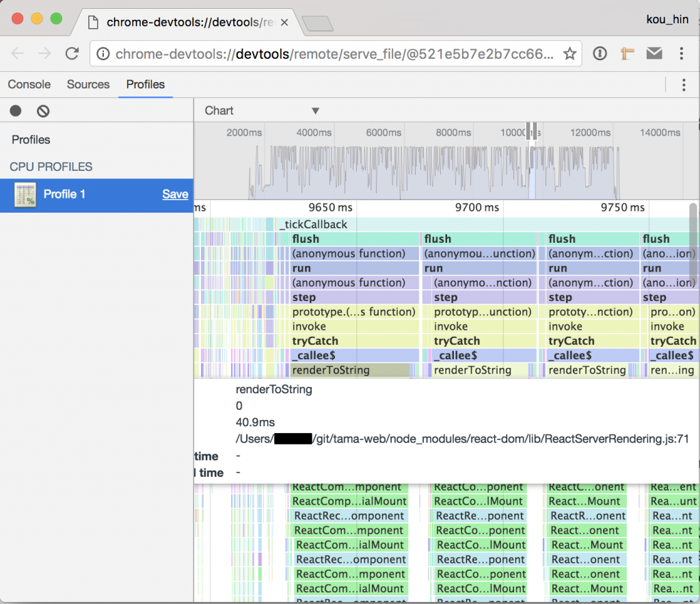The height and width of the screenshot is (604, 700).
Task: Open the DevTools more-options menu
Action: coord(684,83)
